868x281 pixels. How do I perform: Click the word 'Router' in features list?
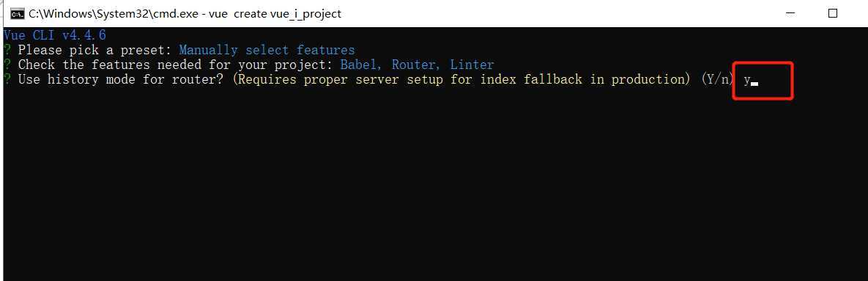414,65
